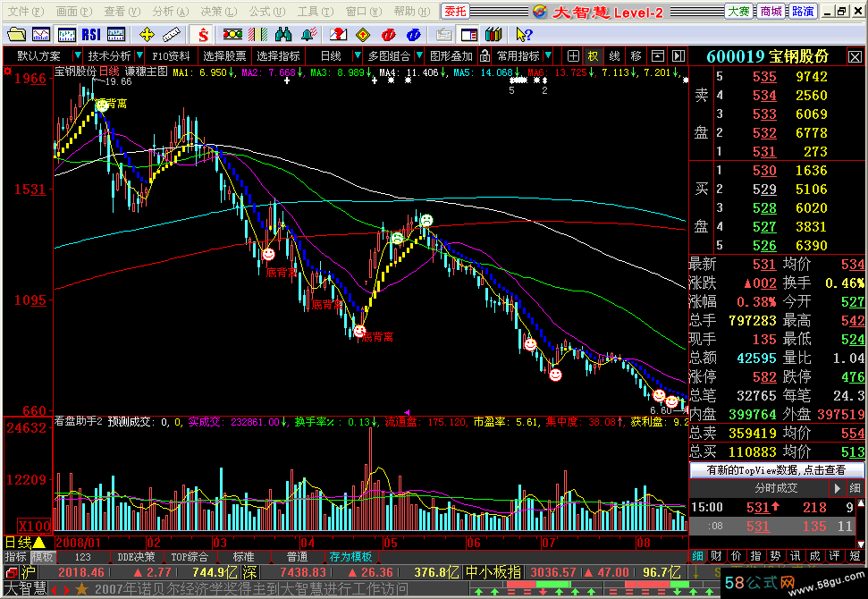Click the RSI indicator toolbar icon
Image resolution: width=868 pixels, height=599 pixels.
coord(90,35)
